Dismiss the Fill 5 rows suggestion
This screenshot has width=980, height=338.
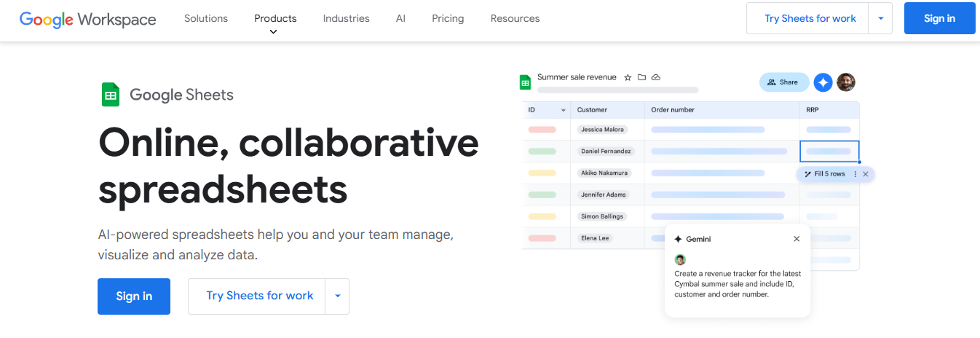coord(866,174)
